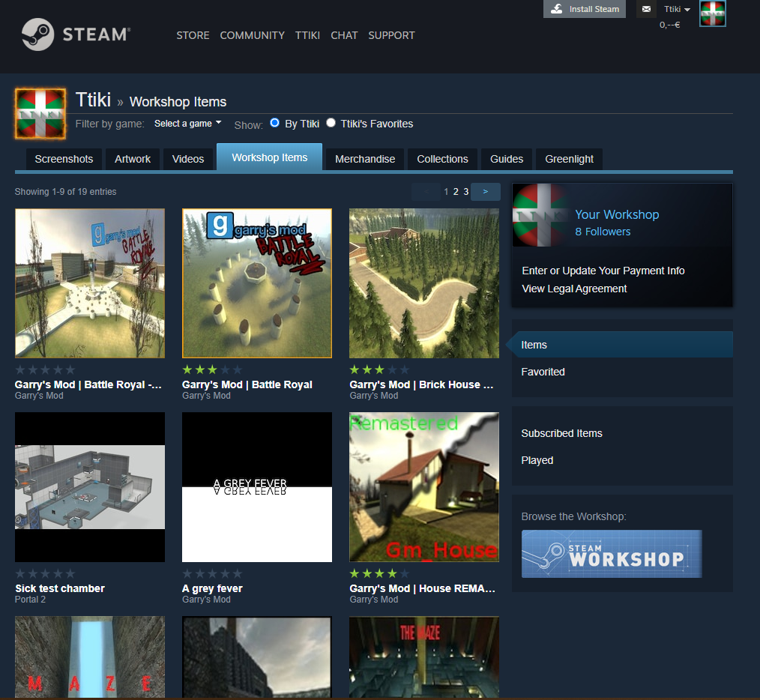Open Gm_House Remastered thumbnail
760x700 pixels.
pyautogui.click(x=424, y=487)
